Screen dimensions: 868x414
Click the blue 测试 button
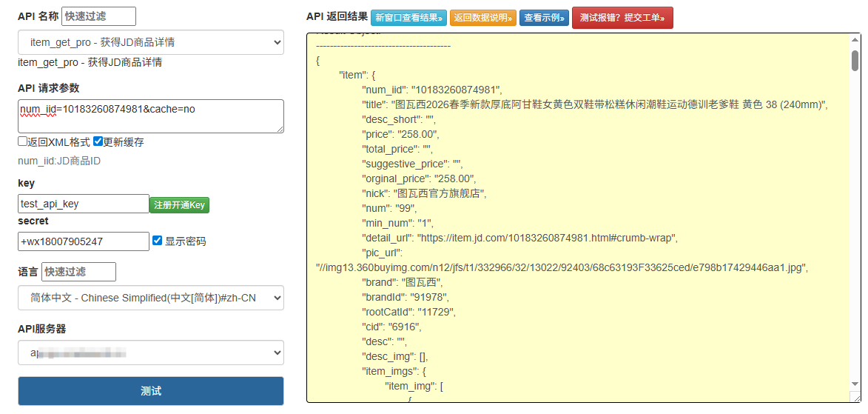click(150, 391)
